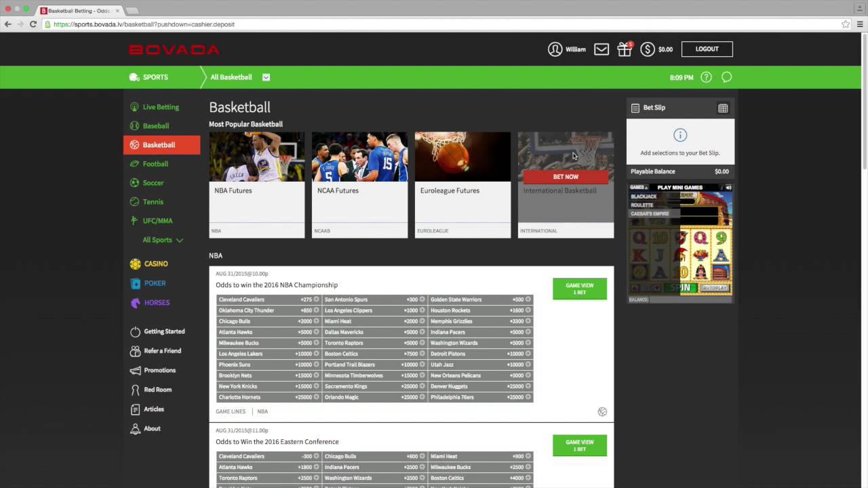Open the Chrome hamburger menu
The width and height of the screenshot is (868, 488).
[860, 24]
